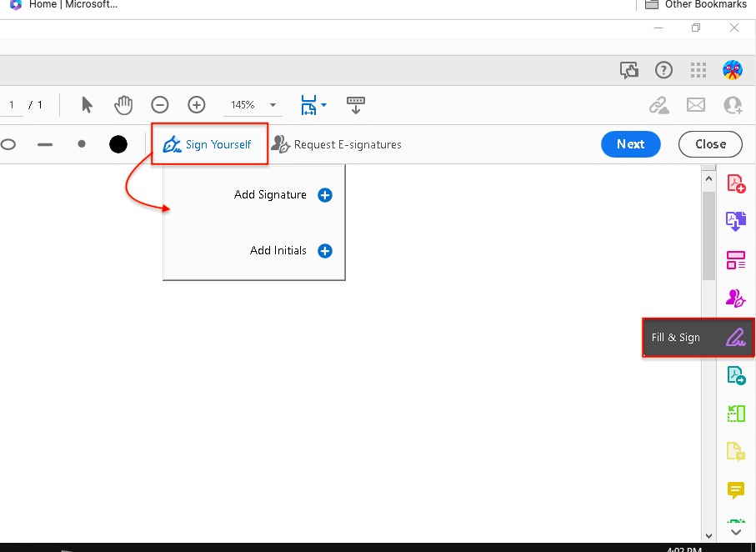This screenshot has width=756, height=552.
Task: Click the plus next to Add Initials
Action: click(325, 251)
